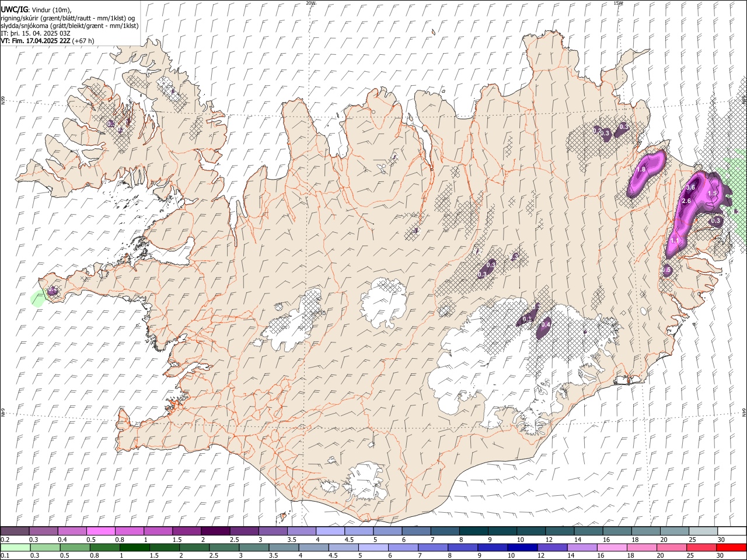Image resolution: width=747 pixels, height=560 pixels.
Task: Click upper legend swatch between 0.5 and 0.8
Action: pos(101,531)
